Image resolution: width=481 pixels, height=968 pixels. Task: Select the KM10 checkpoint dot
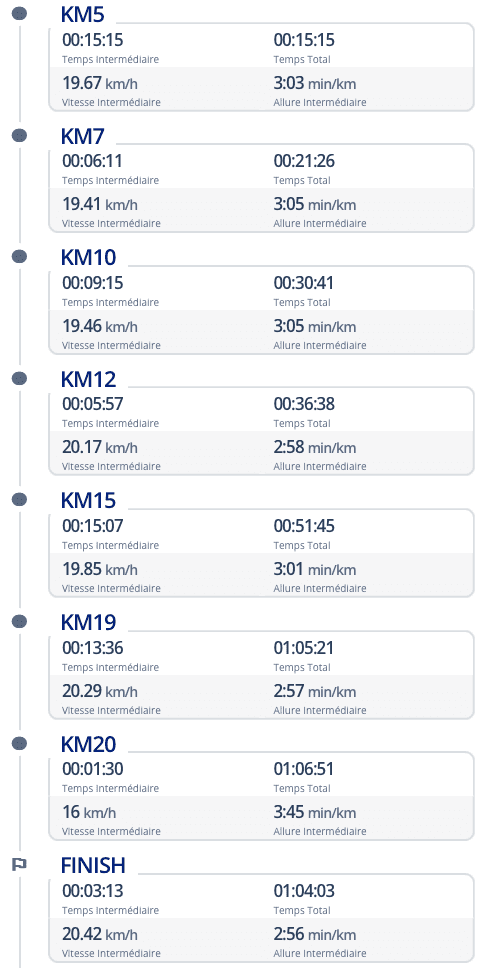point(20,256)
